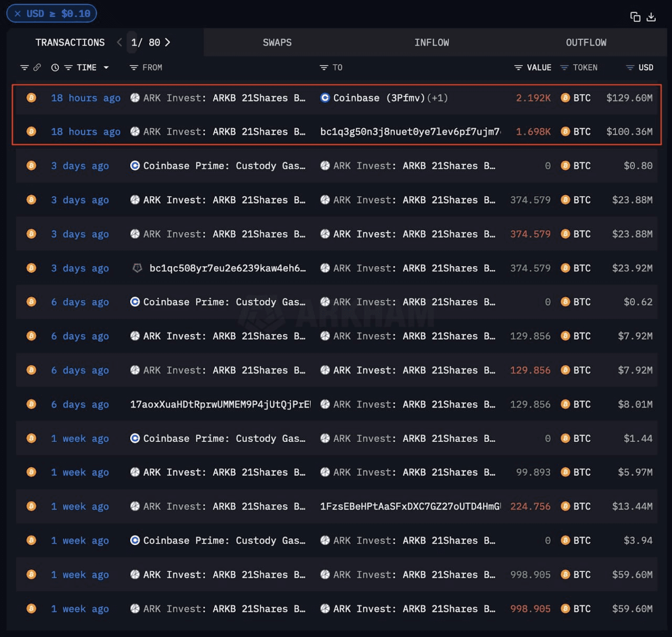The height and width of the screenshot is (637, 672).
Task: Open the Time column dropdown arrow
Action: coord(106,67)
